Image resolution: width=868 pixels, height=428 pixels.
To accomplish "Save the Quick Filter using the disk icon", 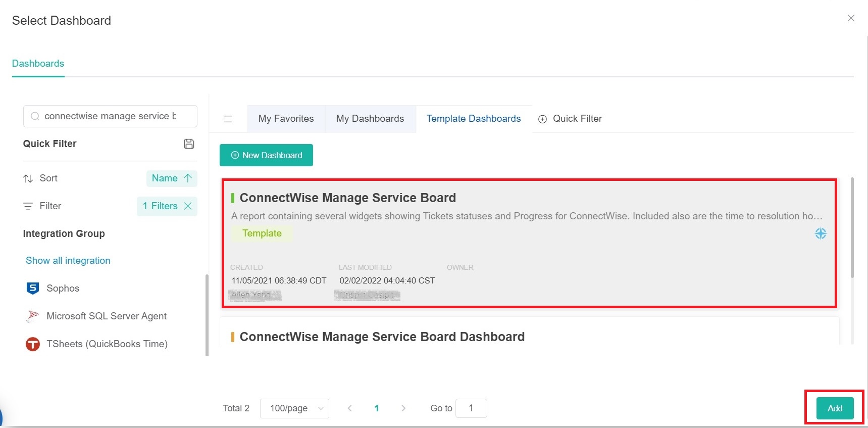I will tap(189, 144).
